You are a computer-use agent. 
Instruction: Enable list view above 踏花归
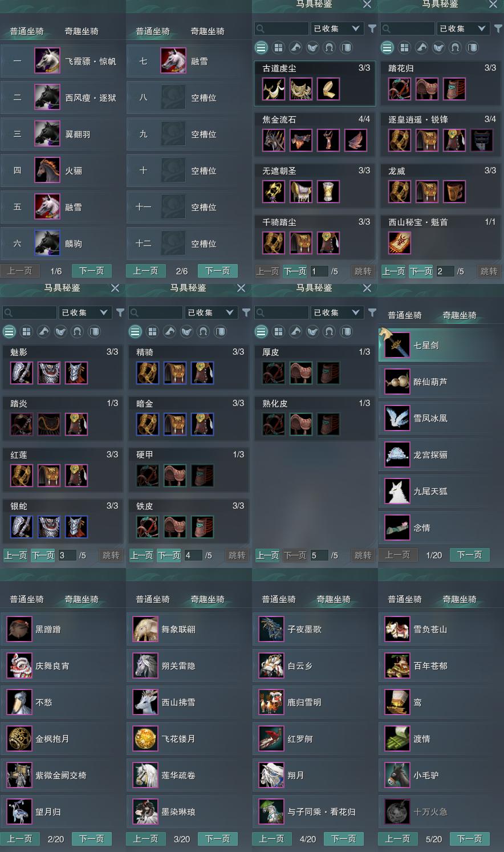(387, 47)
